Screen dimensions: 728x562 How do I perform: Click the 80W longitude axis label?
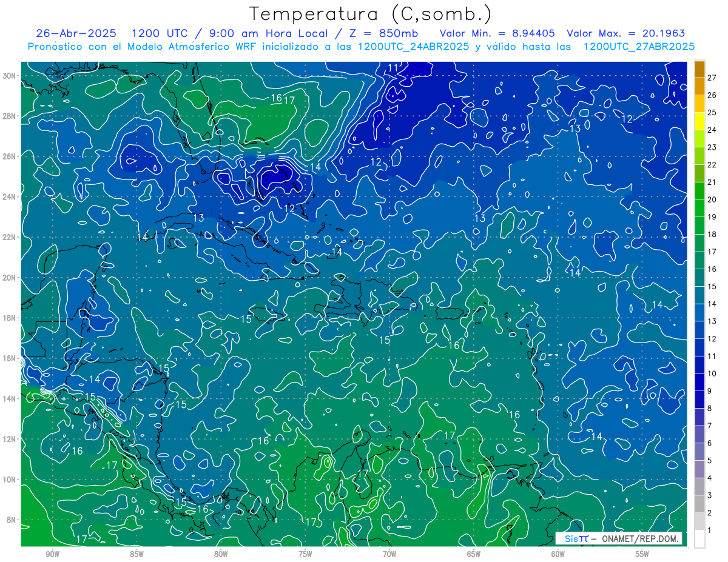221,554
